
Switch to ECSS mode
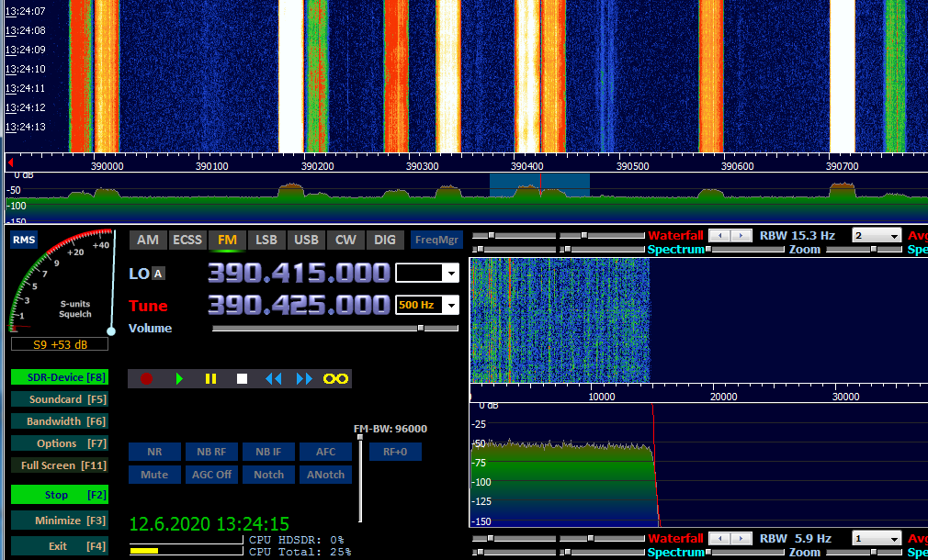(187, 240)
